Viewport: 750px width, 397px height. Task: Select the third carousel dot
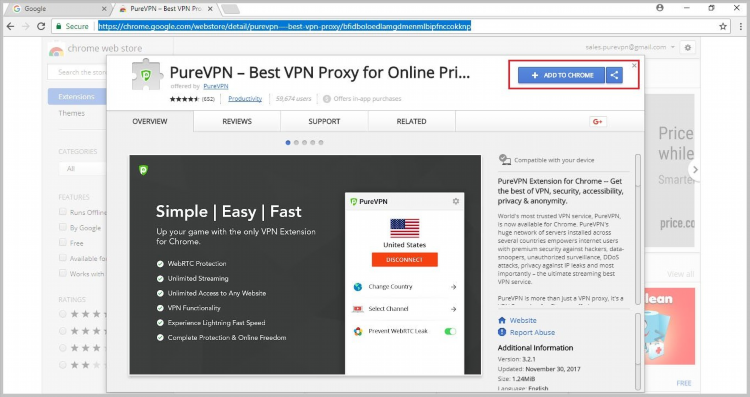pos(304,143)
